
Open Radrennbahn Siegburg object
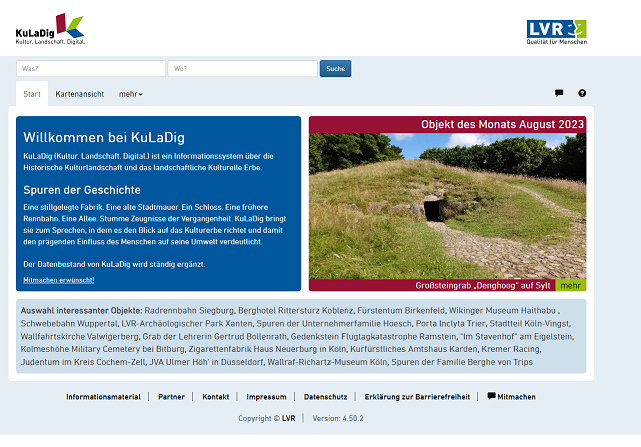[x=189, y=311]
